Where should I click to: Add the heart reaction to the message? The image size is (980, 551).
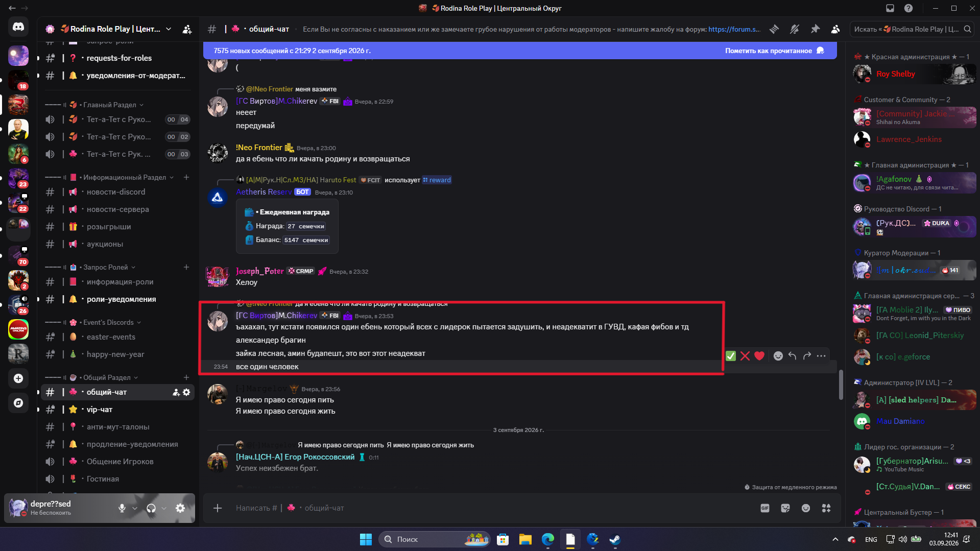759,356
